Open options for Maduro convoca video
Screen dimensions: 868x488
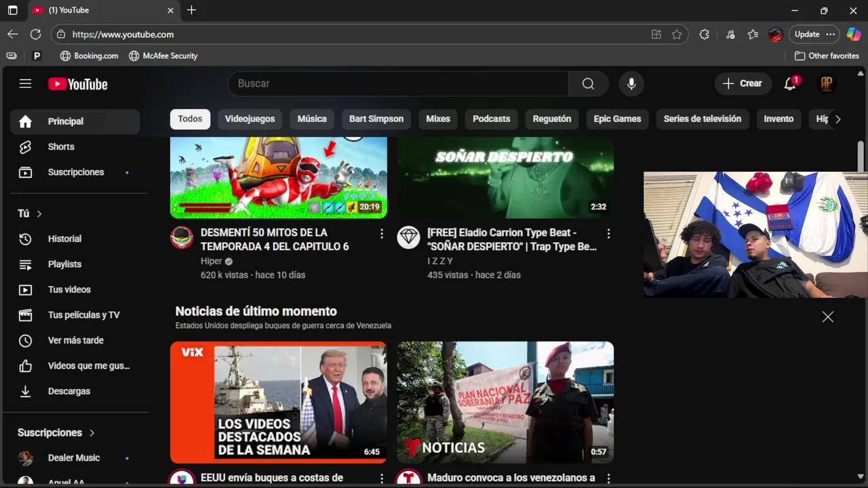coord(608,479)
